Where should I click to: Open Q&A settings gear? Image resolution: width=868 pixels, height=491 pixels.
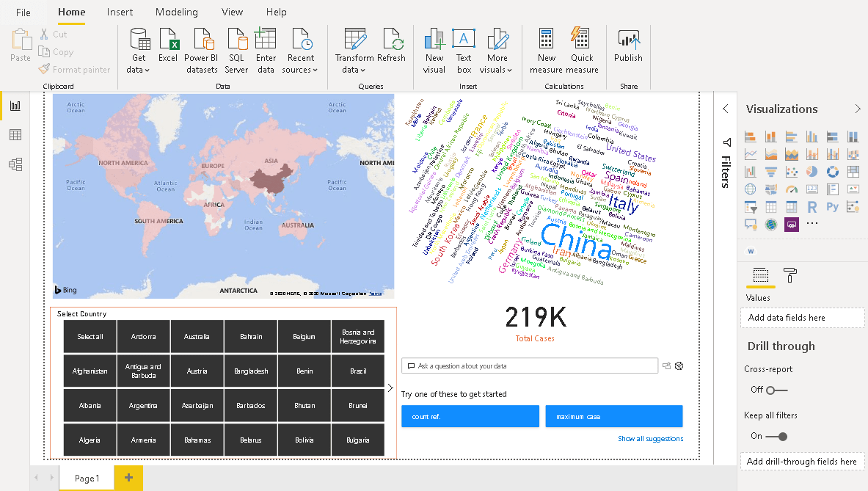679,366
